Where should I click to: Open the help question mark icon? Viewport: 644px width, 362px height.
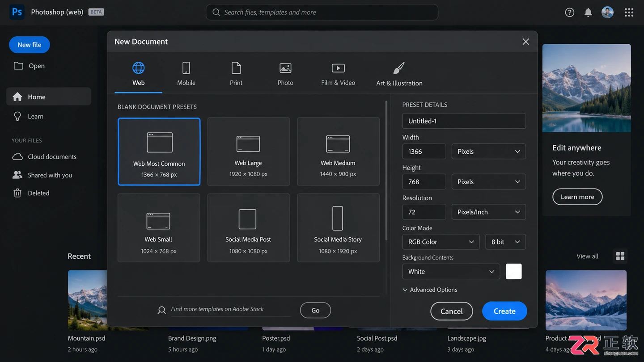coord(569,13)
